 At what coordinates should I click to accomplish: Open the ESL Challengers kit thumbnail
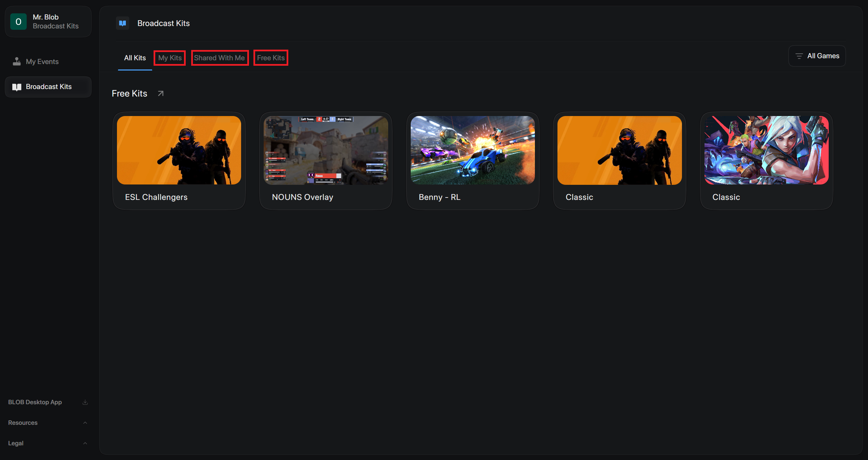tap(179, 150)
